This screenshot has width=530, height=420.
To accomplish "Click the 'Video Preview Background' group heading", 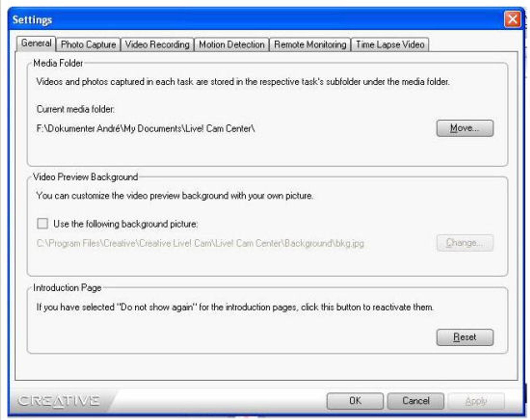I will pos(85,177).
